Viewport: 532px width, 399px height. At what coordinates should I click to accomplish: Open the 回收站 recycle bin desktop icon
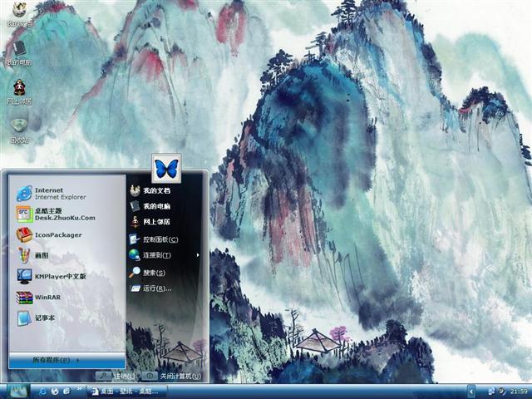pyautogui.click(x=19, y=131)
